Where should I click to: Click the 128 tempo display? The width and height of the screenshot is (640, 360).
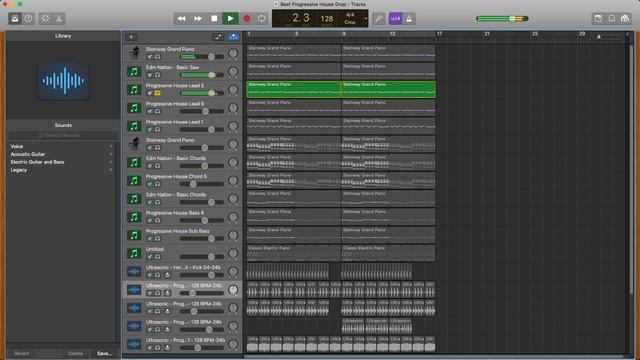coord(327,19)
